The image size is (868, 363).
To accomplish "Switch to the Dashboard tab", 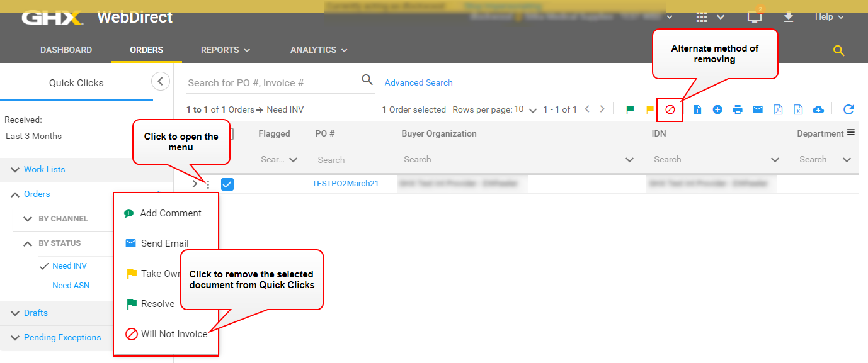I will (66, 50).
